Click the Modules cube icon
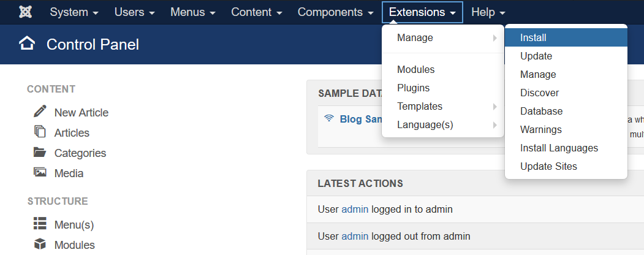Viewport: 644px width, 255px height. 40,244
